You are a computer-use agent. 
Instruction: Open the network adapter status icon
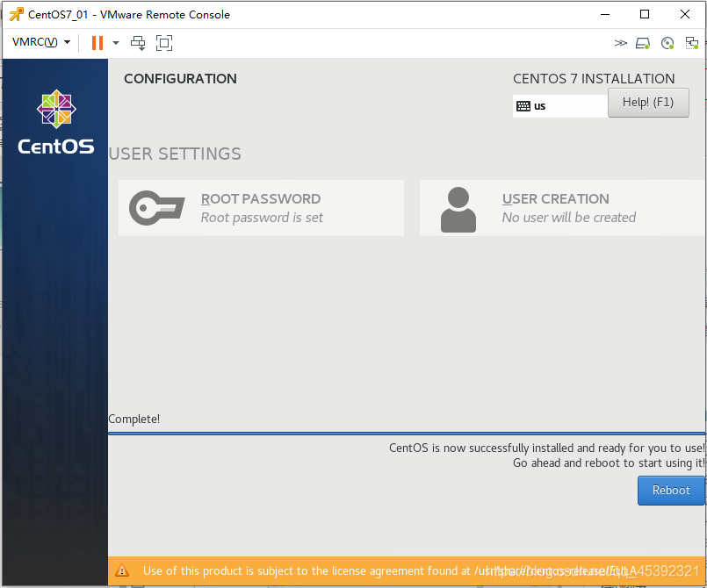692,42
